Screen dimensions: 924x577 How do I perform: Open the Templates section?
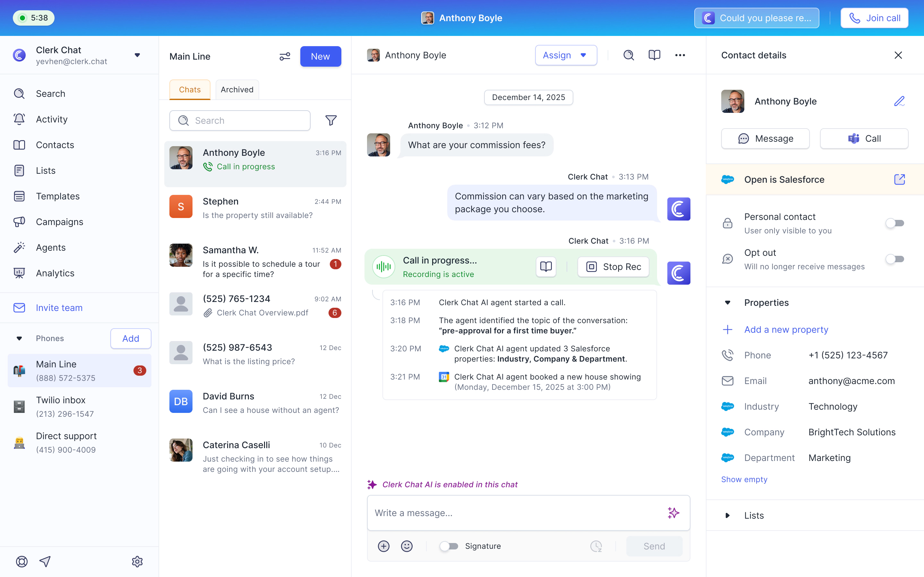[x=58, y=196]
